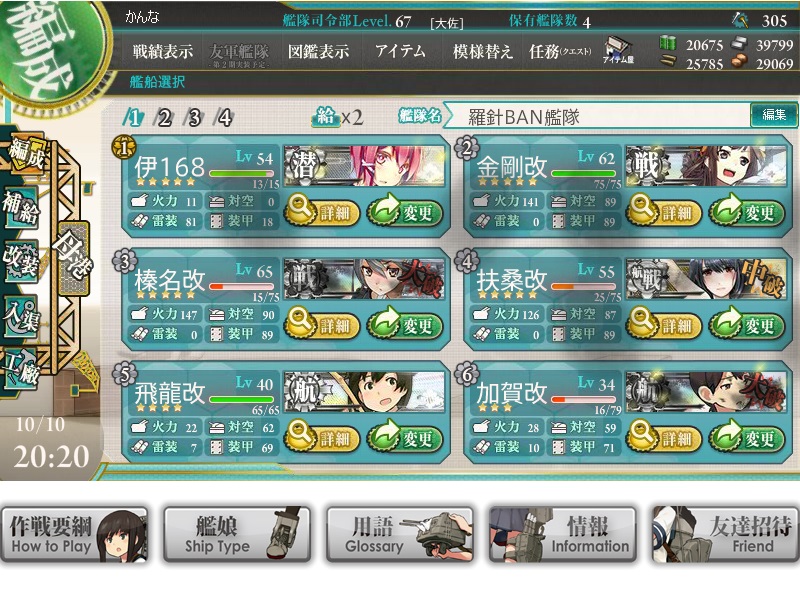Image resolution: width=800 pixels, height=600 pixels.
Task: Switch to fleet tab 4
Action: click(x=224, y=118)
